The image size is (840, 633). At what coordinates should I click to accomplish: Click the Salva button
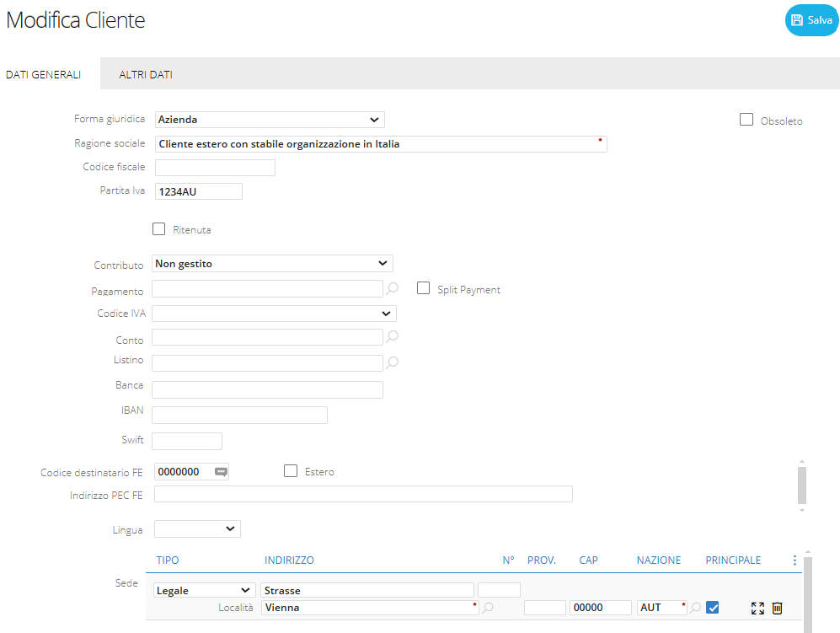(811, 20)
